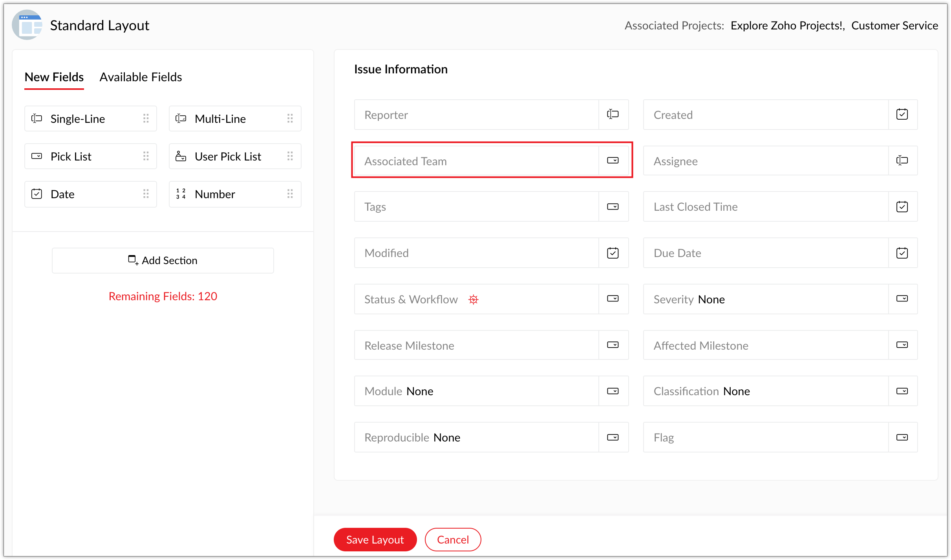
Task: Click the User Pick List field icon
Action: pos(181,156)
